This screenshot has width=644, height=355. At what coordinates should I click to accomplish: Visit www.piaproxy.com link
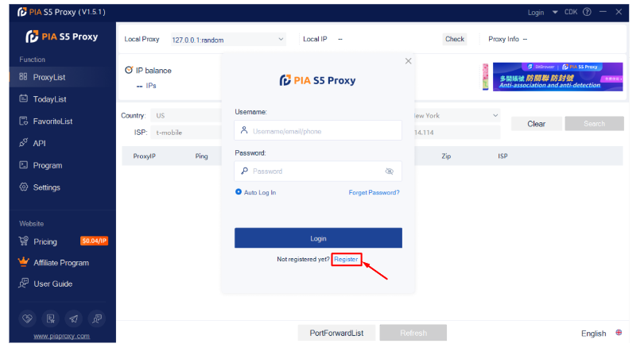pyautogui.click(x=61, y=336)
